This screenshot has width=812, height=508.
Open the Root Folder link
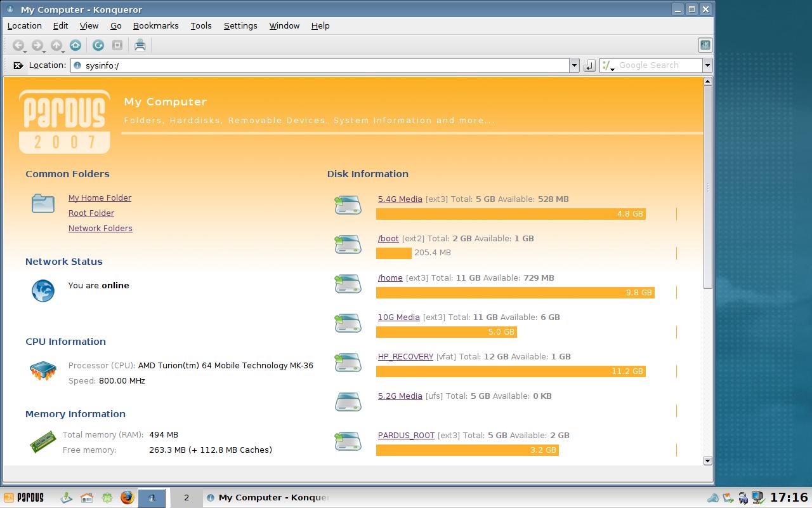click(x=91, y=213)
